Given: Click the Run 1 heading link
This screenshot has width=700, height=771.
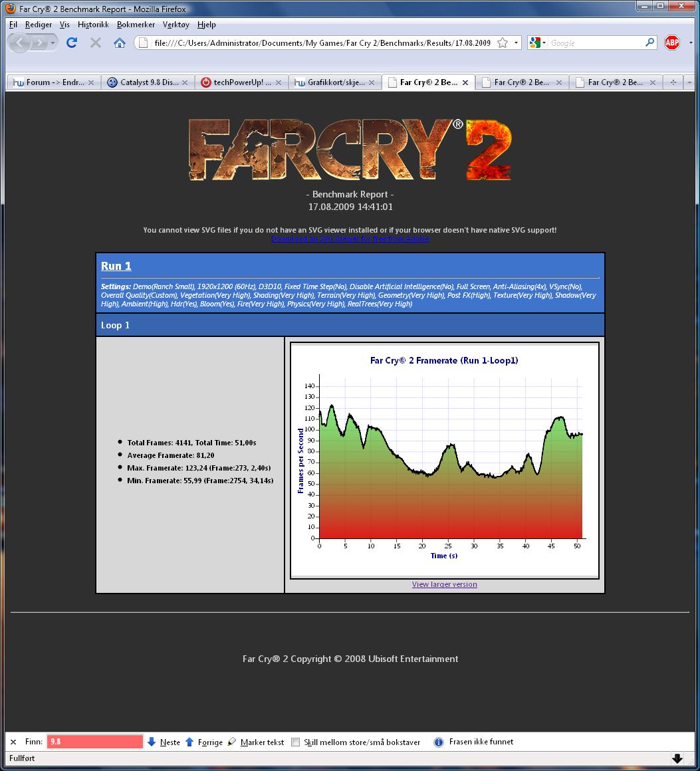Looking at the screenshot, I should (x=116, y=266).
